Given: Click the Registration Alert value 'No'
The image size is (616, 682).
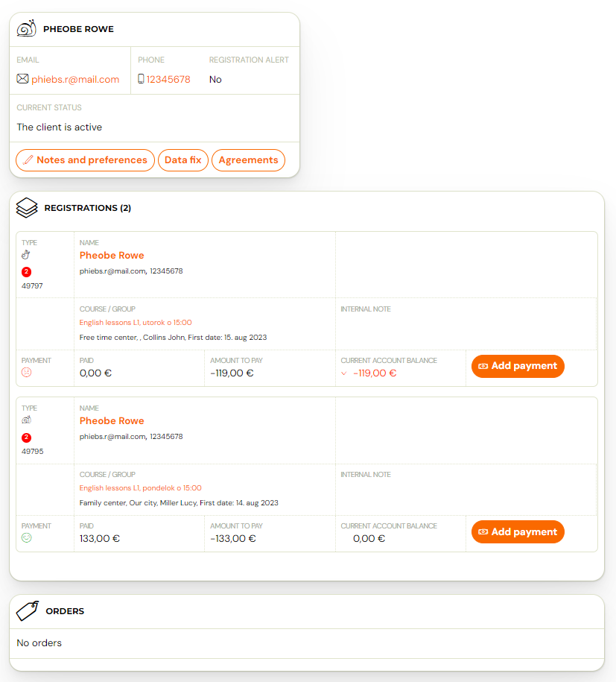Looking at the screenshot, I should point(215,79).
